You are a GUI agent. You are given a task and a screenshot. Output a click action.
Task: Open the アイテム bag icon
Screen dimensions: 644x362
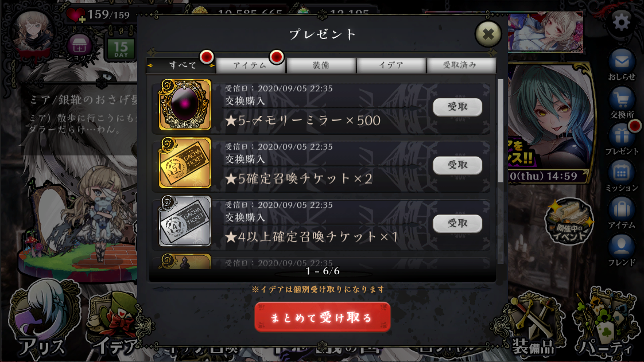[622, 213]
